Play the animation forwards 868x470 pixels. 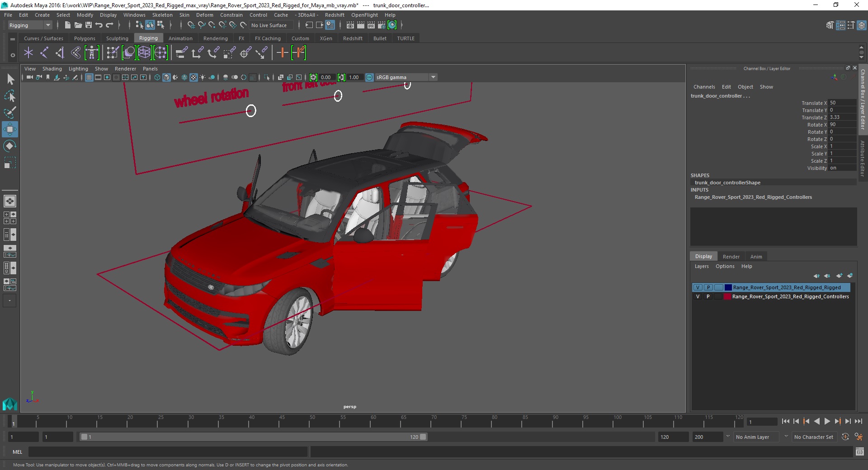(x=827, y=421)
